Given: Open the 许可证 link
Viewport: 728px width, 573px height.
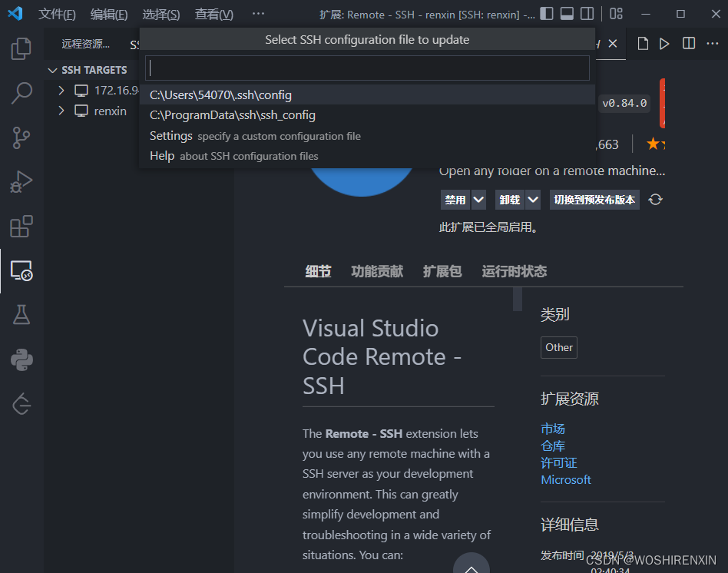Looking at the screenshot, I should coord(559,462).
